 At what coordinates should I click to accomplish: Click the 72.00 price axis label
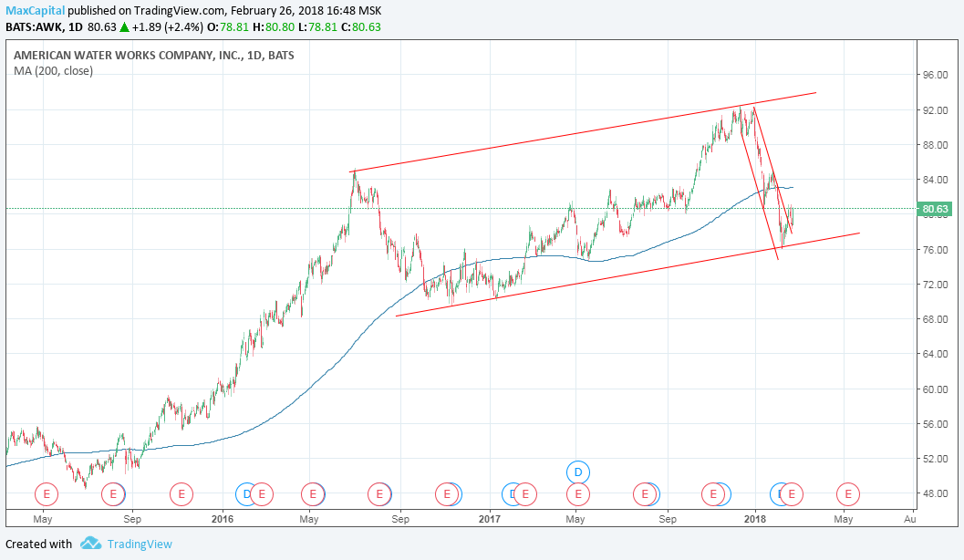[935, 285]
